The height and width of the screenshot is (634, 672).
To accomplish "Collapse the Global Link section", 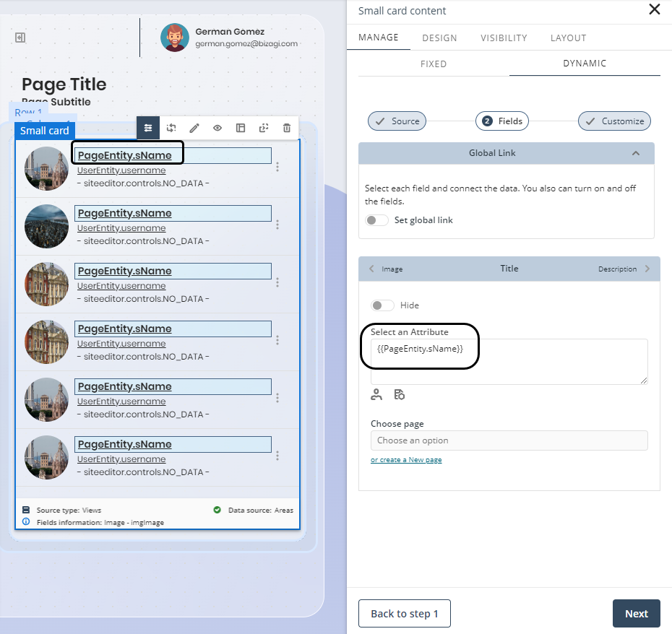I will tap(636, 153).
